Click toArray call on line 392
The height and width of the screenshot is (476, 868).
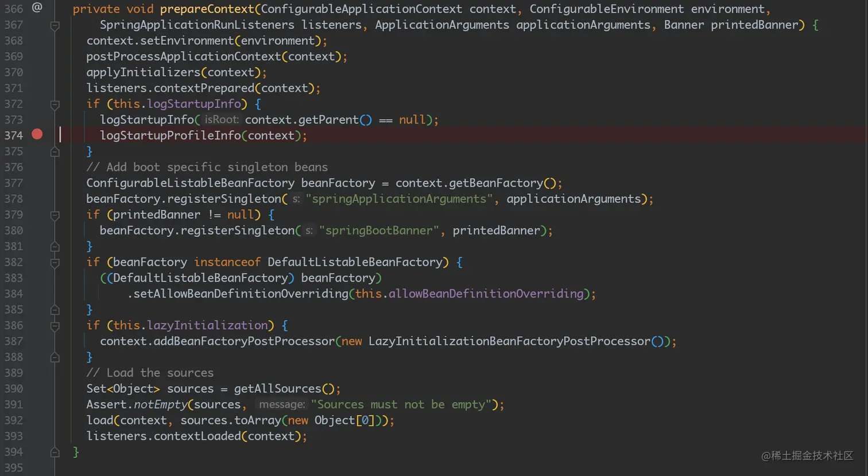click(x=258, y=420)
